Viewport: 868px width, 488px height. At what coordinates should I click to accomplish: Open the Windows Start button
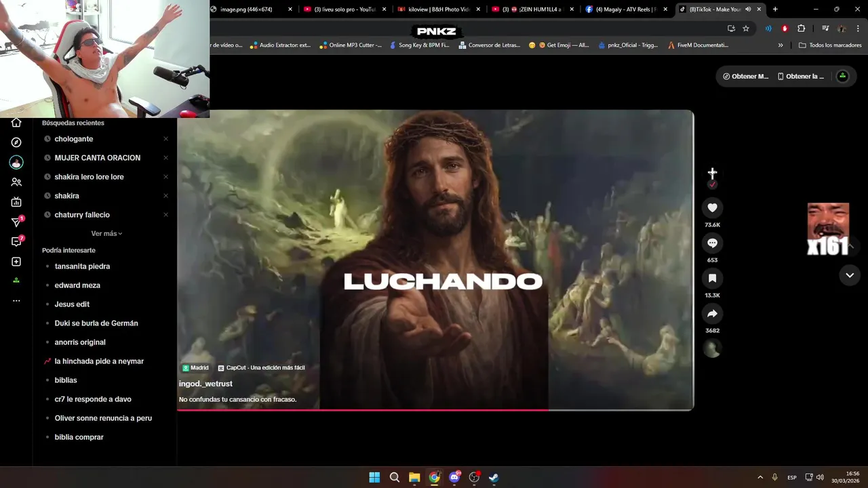tap(374, 477)
